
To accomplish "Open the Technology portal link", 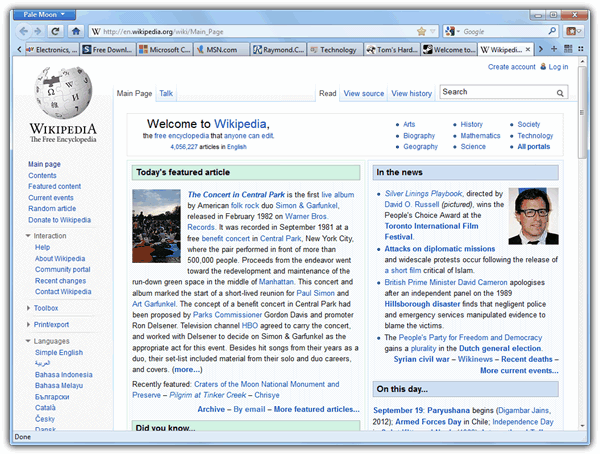I will (x=535, y=136).
